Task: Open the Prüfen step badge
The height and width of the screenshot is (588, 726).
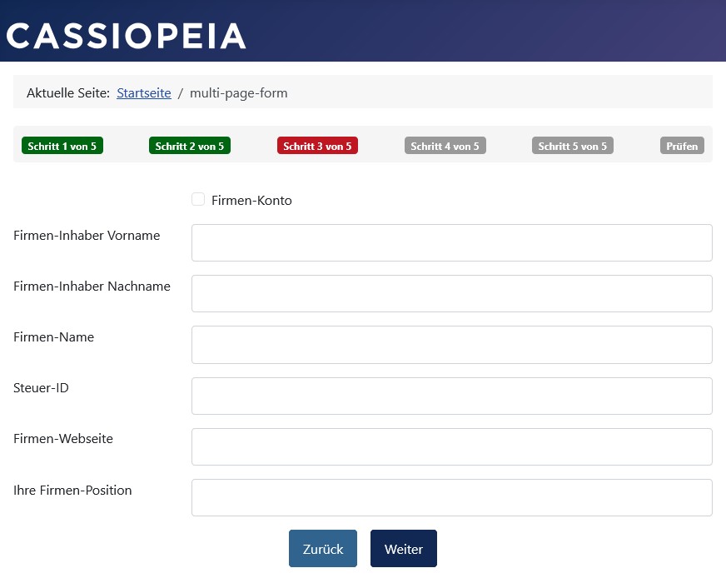Action: (x=682, y=146)
